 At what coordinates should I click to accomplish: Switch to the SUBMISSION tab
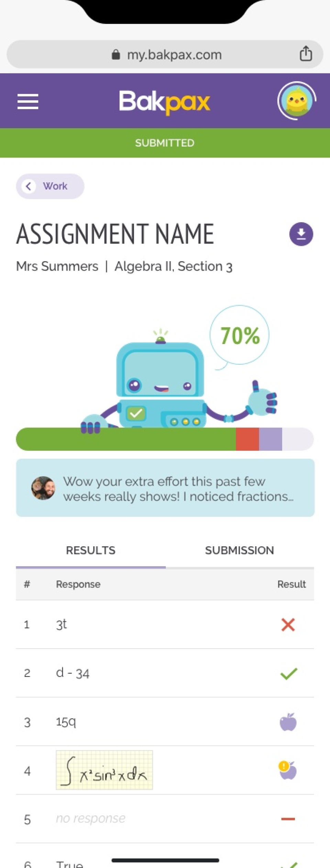[x=240, y=550]
